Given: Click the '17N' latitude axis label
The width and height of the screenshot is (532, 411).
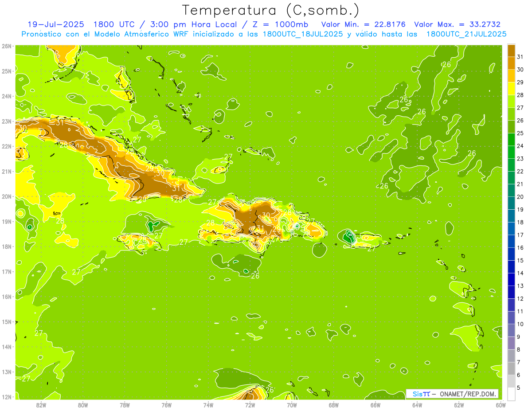Looking at the screenshot, I should (x=7, y=272).
